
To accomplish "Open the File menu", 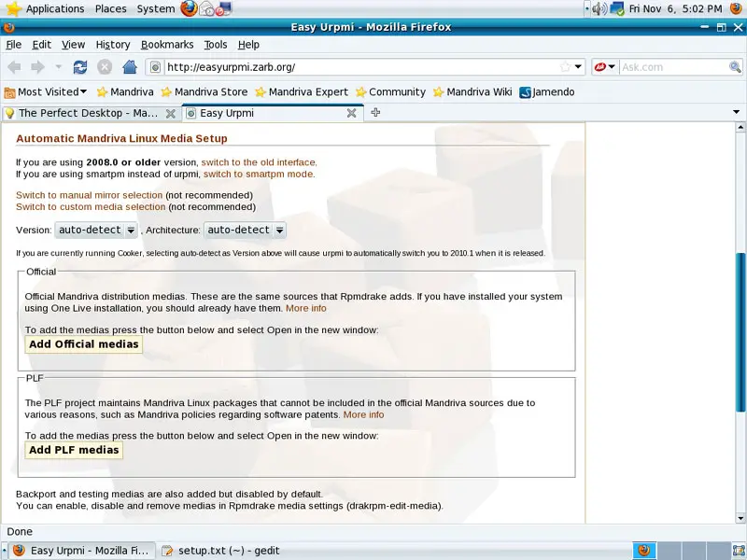I will pyautogui.click(x=13, y=45).
